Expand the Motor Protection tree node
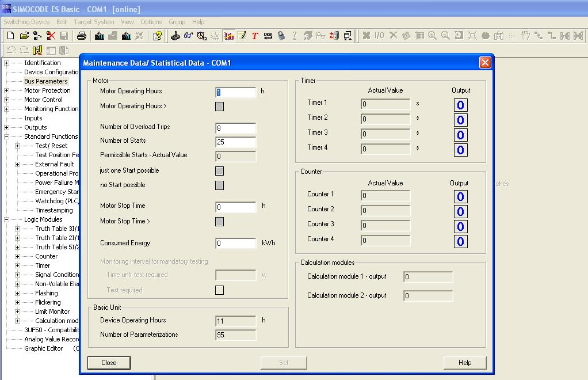 coord(6,91)
